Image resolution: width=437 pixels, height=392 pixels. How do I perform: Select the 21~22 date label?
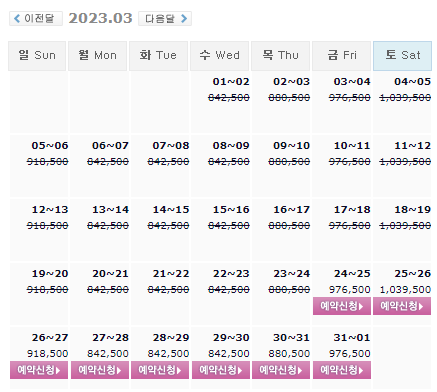point(171,274)
